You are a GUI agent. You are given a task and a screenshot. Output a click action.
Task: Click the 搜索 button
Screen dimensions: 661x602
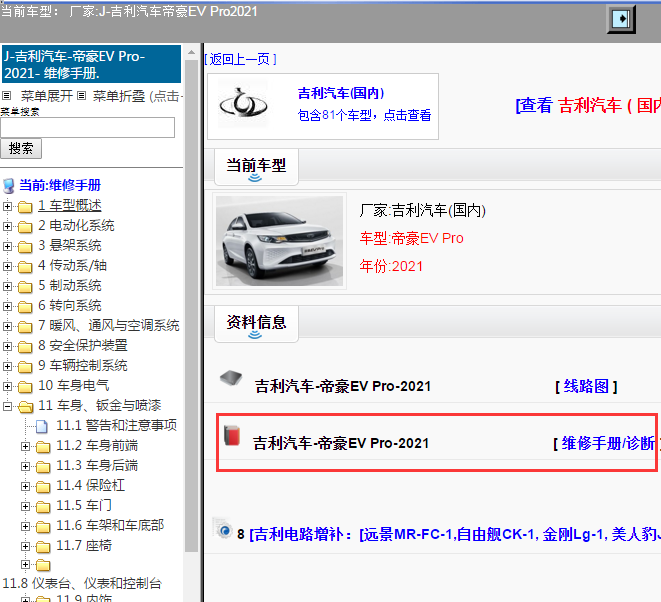[x=21, y=148]
